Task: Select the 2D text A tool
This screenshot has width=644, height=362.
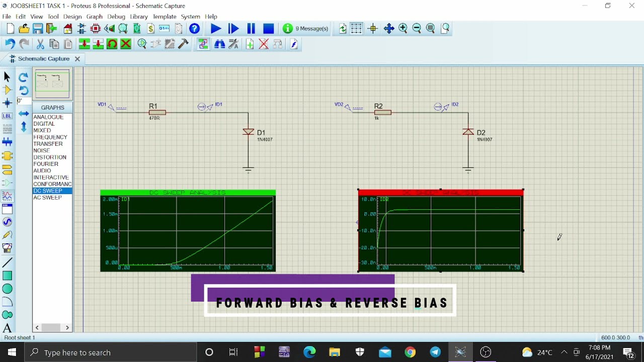Action: (x=7, y=328)
